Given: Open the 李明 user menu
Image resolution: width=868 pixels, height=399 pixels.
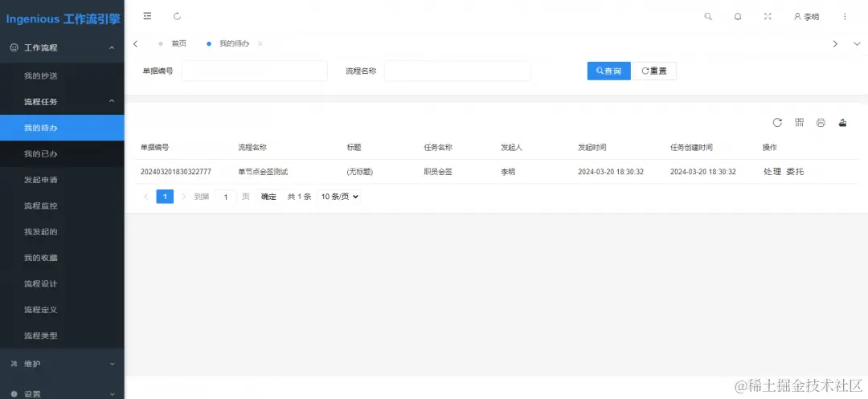Looking at the screenshot, I should coord(807,17).
